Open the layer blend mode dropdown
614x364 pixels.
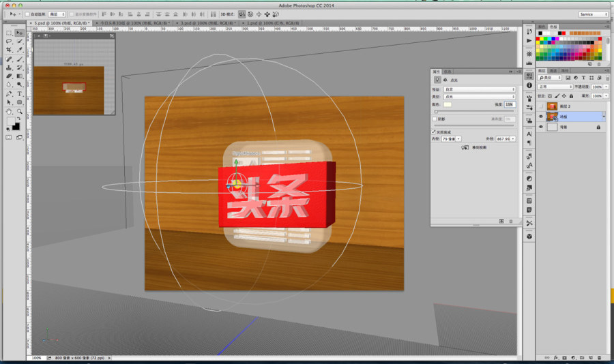coord(555,87)
